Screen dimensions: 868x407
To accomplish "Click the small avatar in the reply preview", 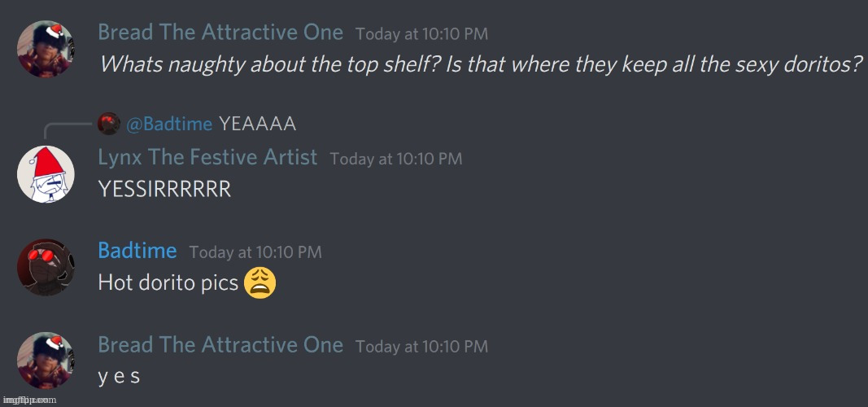I will click(x=109, y=124).
